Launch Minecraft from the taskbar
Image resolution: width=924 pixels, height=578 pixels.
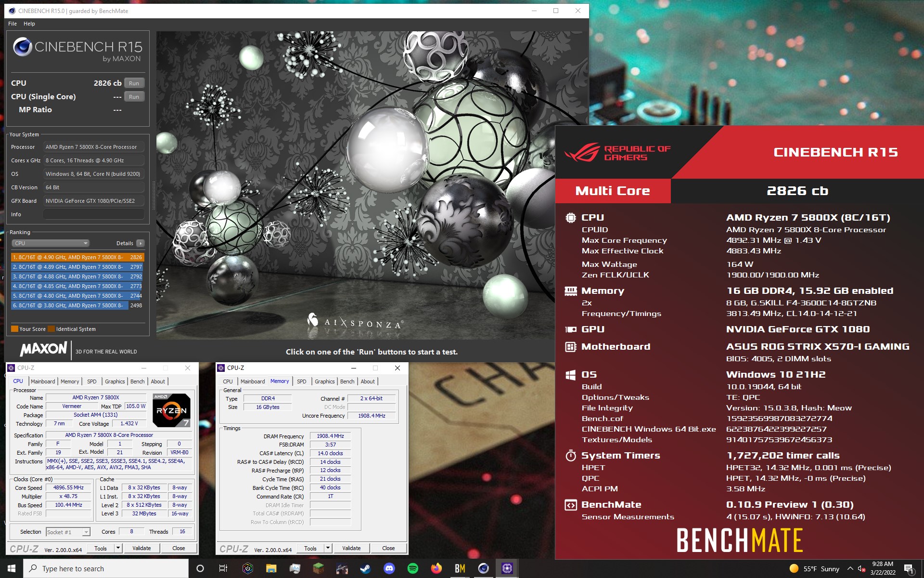(318, 568)
